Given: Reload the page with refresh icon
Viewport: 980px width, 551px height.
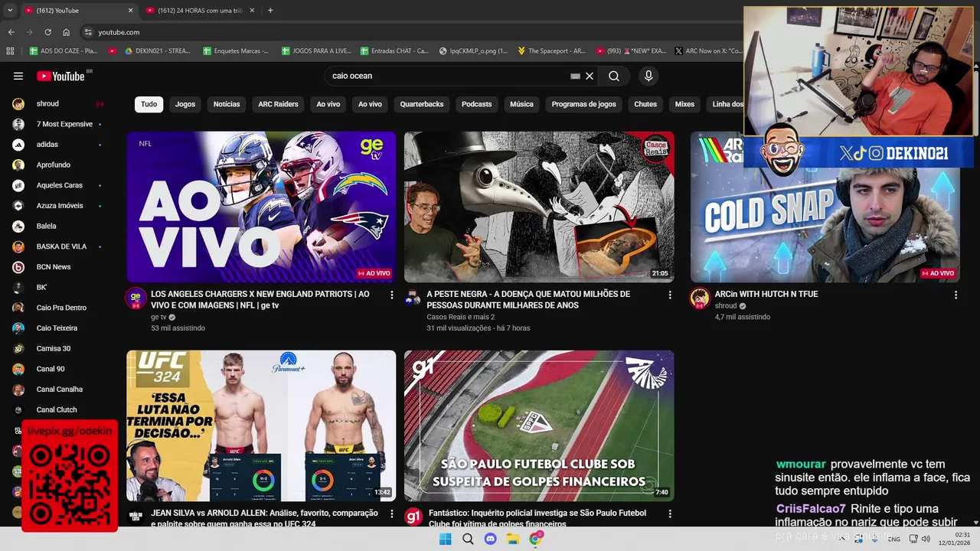Looking at the screenshot, I should pyautogui.click(x=47, y=32).
